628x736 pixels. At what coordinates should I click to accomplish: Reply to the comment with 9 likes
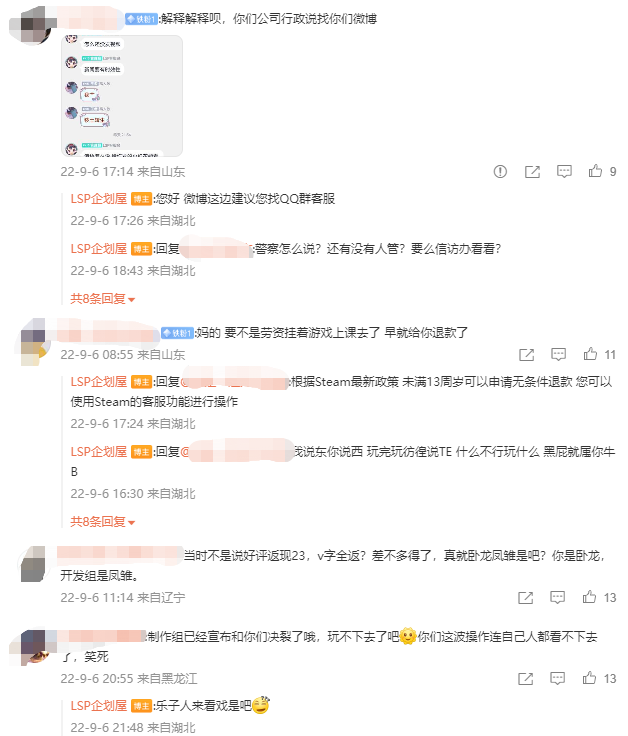tap(564, 172)
